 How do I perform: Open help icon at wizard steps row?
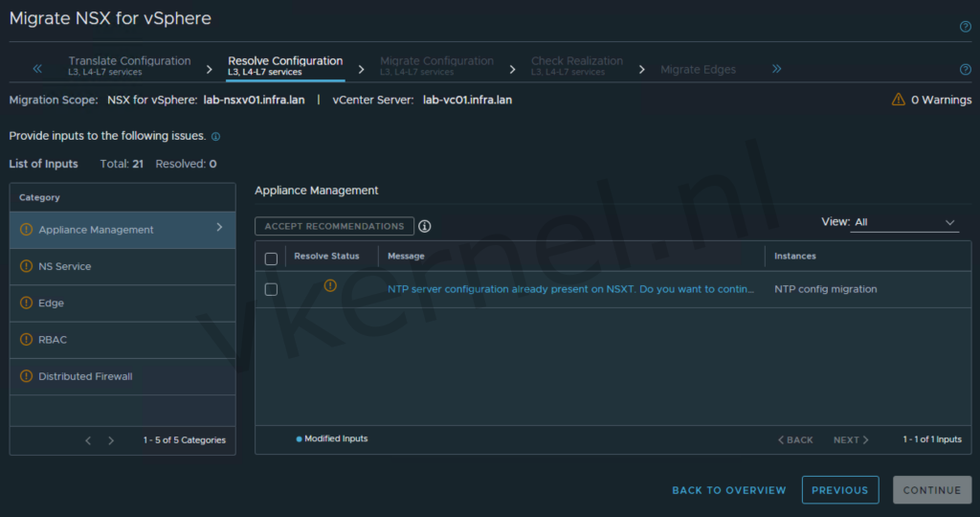[965, 69]
